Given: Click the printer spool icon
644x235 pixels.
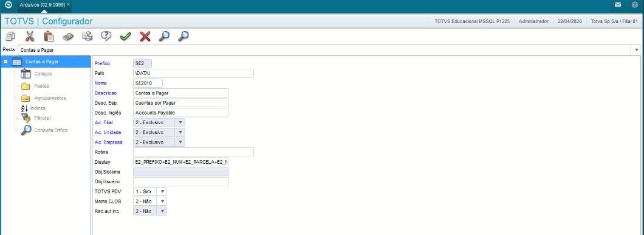Looking at the screenshot, I should (x=87, y=36).
